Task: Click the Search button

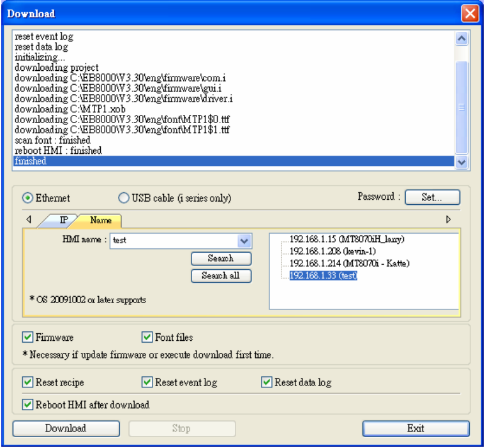Action: [221, 258]
